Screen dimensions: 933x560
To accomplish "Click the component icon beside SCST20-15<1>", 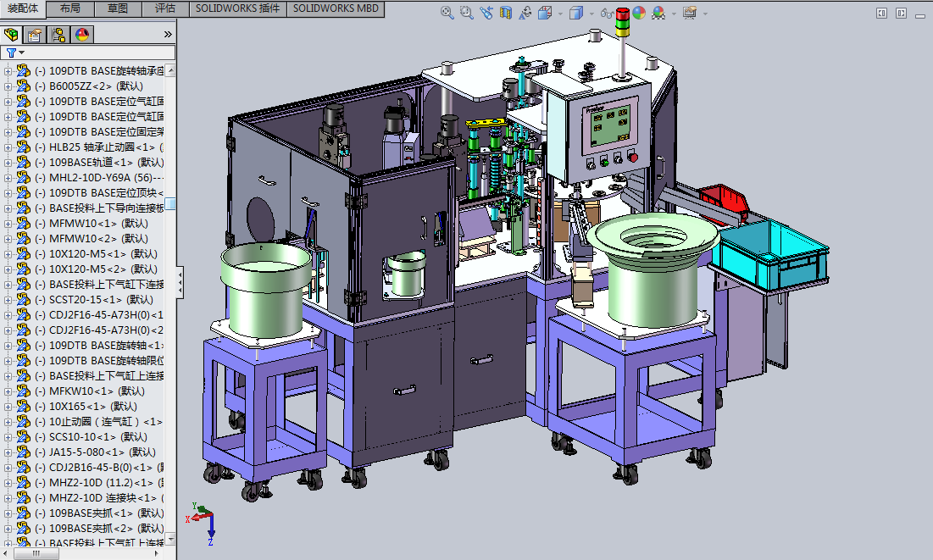I will (23, 299).
